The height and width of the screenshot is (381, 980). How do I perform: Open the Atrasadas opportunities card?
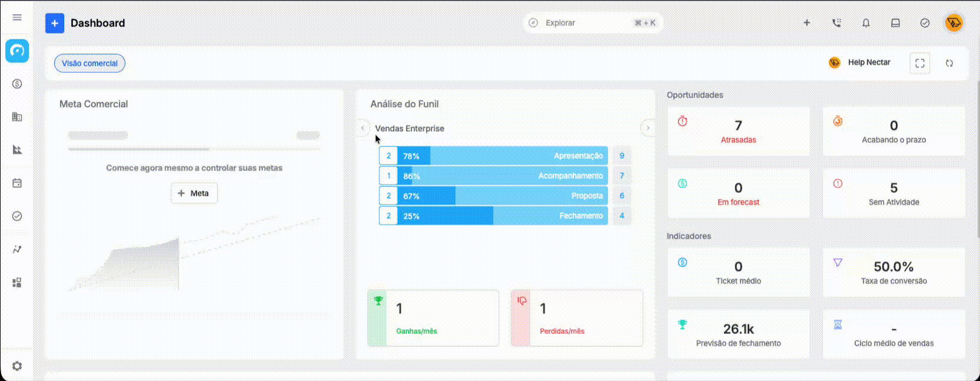pyautogui.click(x=739, y=131)
